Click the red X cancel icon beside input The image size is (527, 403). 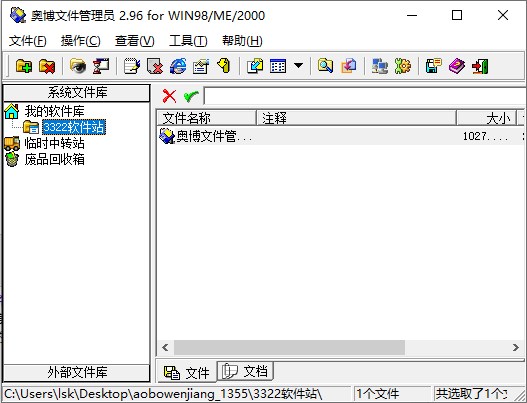point(169,96)
